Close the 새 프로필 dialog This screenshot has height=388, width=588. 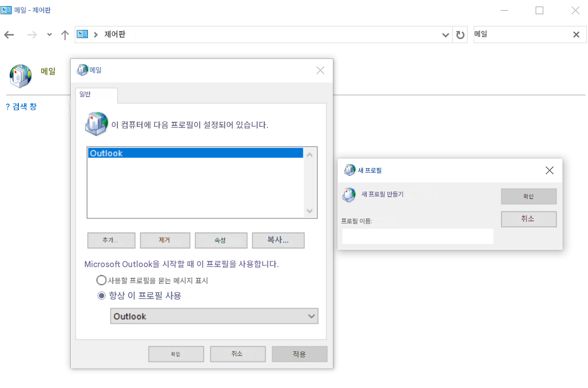coord(549,171)
